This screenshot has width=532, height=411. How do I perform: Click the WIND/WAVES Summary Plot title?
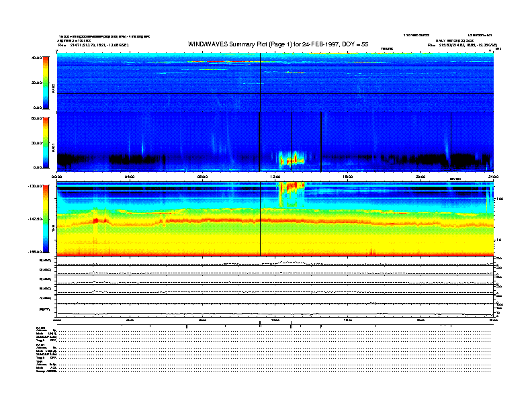278,44
